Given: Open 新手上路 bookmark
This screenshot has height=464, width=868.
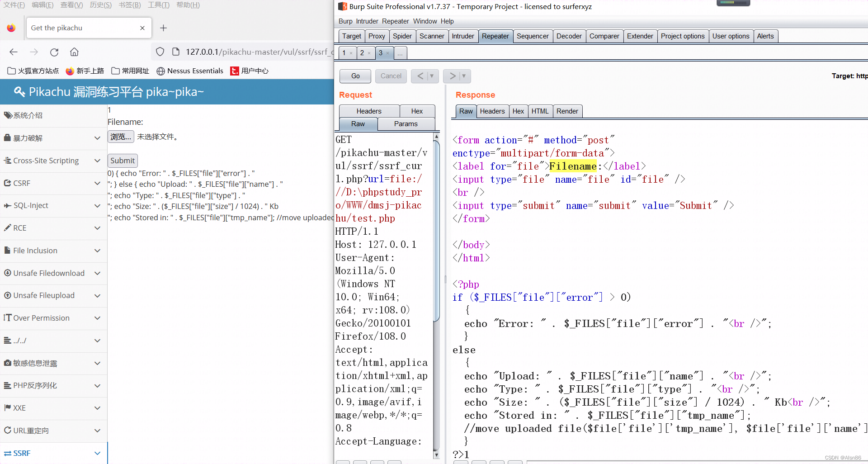Looking at the screenshot, I should (85, 71).
